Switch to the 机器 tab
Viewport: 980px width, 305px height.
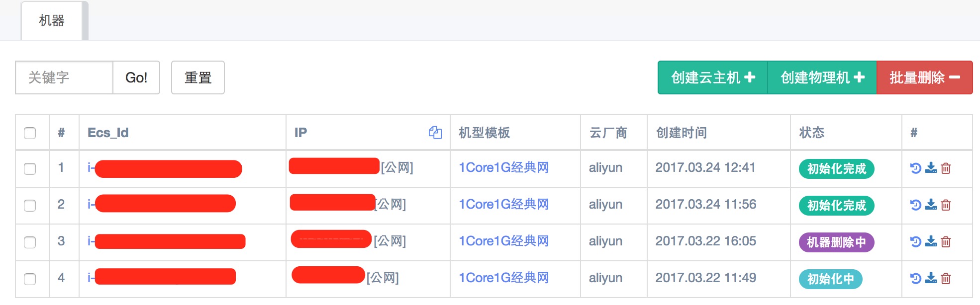tap(52, 21)
